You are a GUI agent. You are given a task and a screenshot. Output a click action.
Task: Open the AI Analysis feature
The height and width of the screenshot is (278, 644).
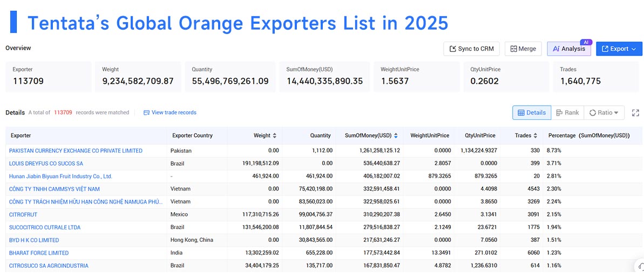(569, 49)
